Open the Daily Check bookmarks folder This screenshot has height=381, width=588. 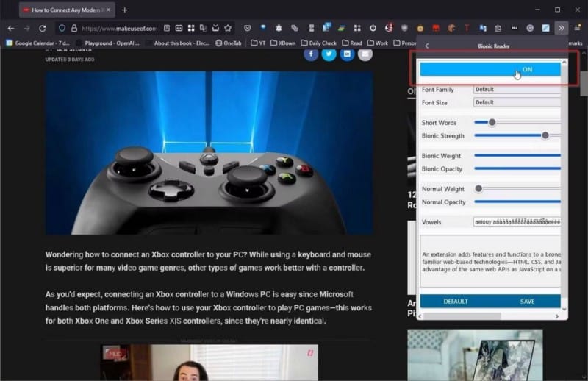click(x=318, y=43)
